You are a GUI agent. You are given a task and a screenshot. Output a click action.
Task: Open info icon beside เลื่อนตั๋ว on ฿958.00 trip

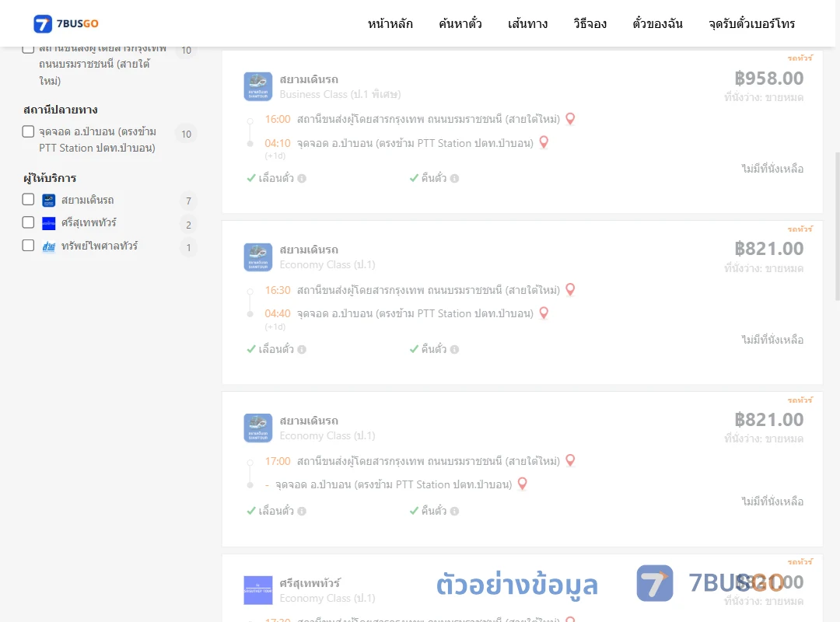(302, 178)
